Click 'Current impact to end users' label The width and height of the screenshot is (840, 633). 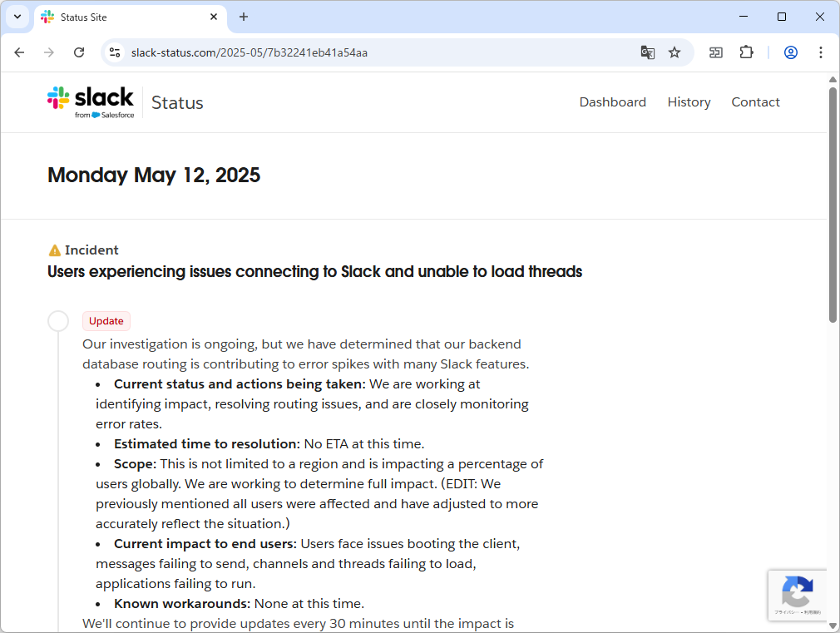coord(205,543)
